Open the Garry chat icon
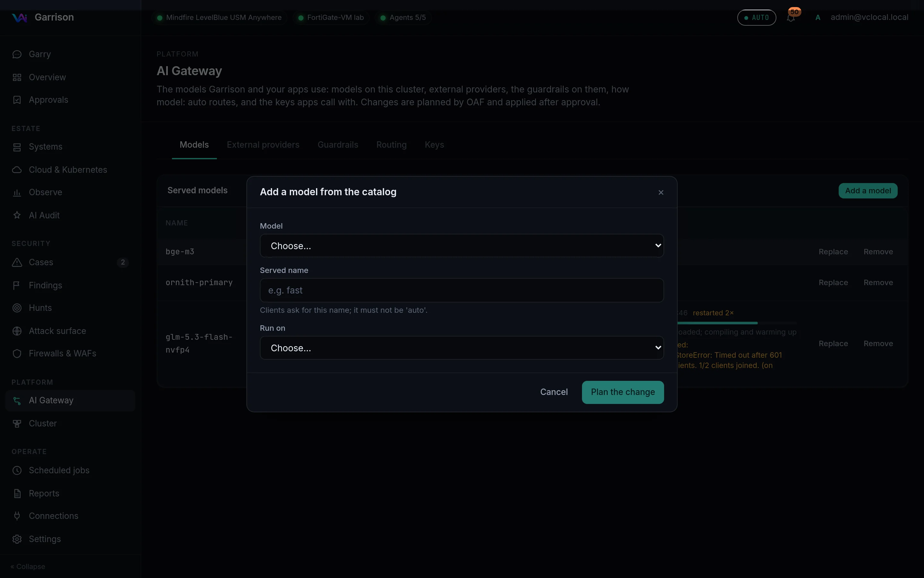This screenshot has width=924, height=578. click(x=17, y=54)
